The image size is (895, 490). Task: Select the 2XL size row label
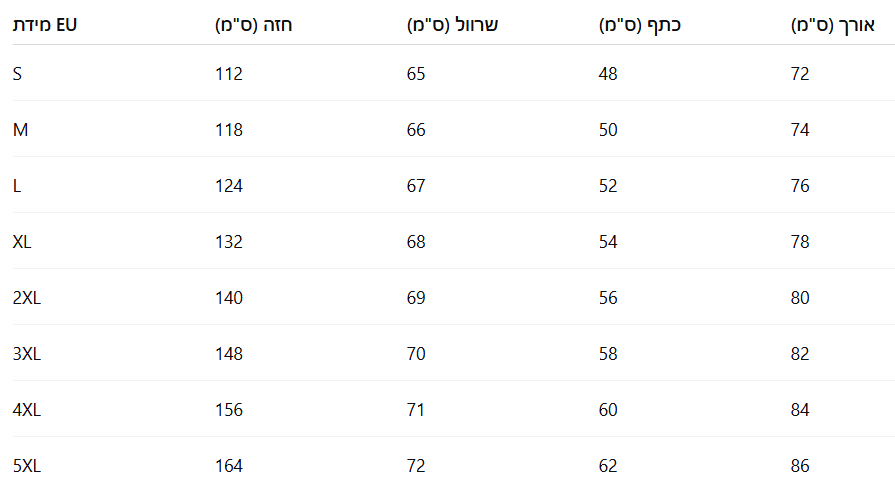tap(27, 298)
